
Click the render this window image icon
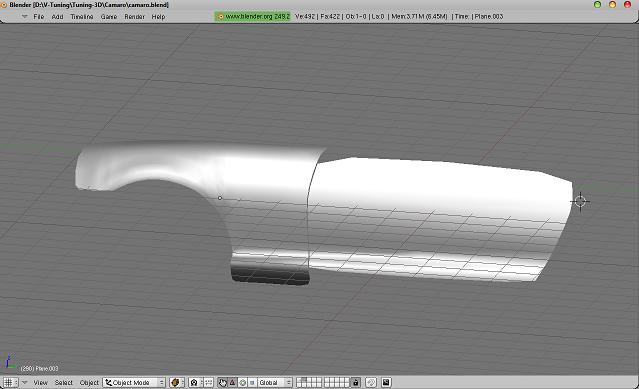click(x=386, y=382)
